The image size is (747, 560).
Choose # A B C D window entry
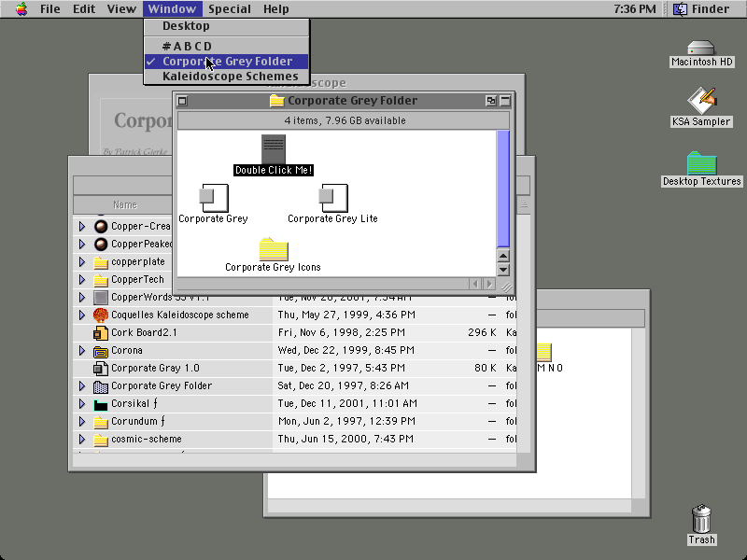pyautogui.click(x=227, y=46)
